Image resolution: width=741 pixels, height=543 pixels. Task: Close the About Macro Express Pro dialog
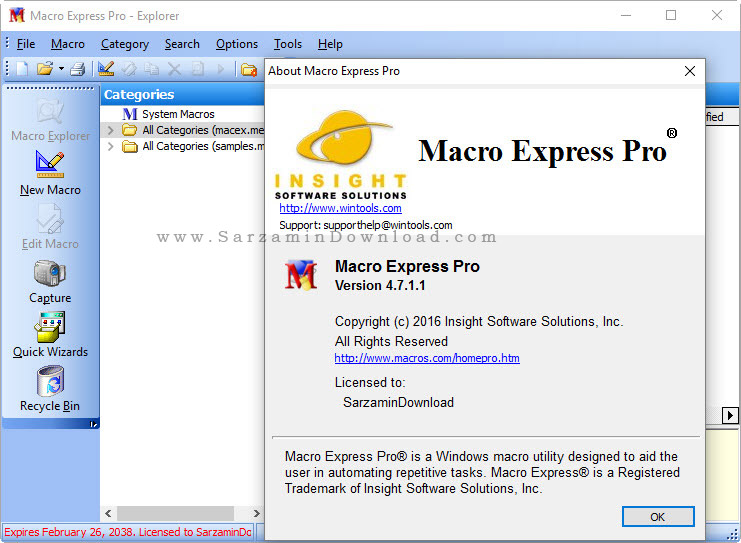[x=689, y=71]
